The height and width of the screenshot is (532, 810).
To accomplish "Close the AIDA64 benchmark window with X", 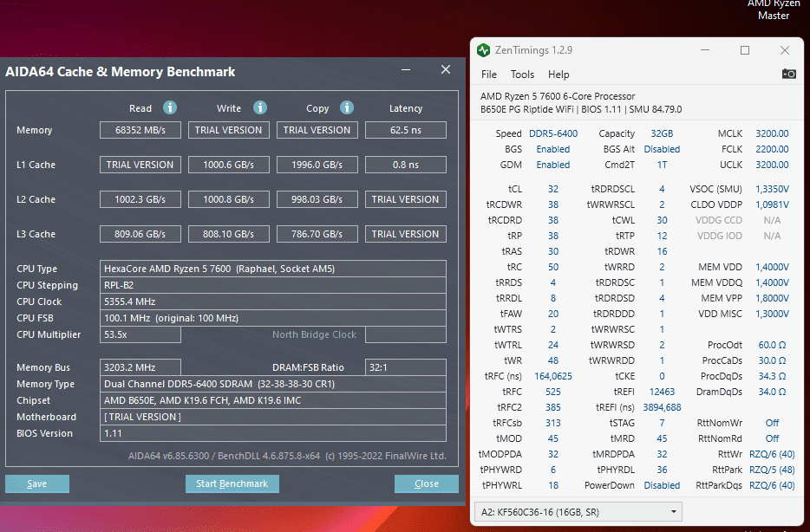I will (x=446, y=69).
